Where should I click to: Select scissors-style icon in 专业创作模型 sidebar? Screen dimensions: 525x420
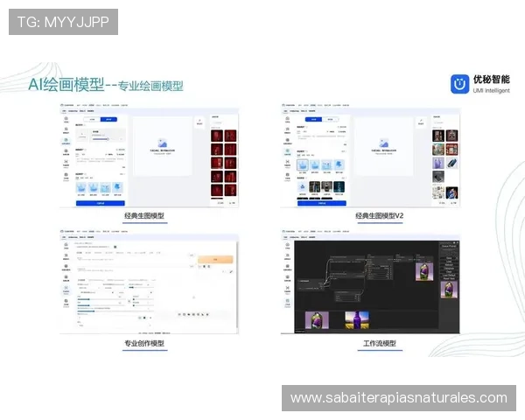66,289
